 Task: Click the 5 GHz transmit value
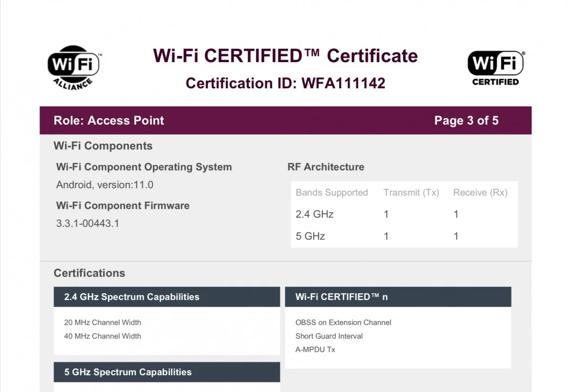tap(386, 236)
